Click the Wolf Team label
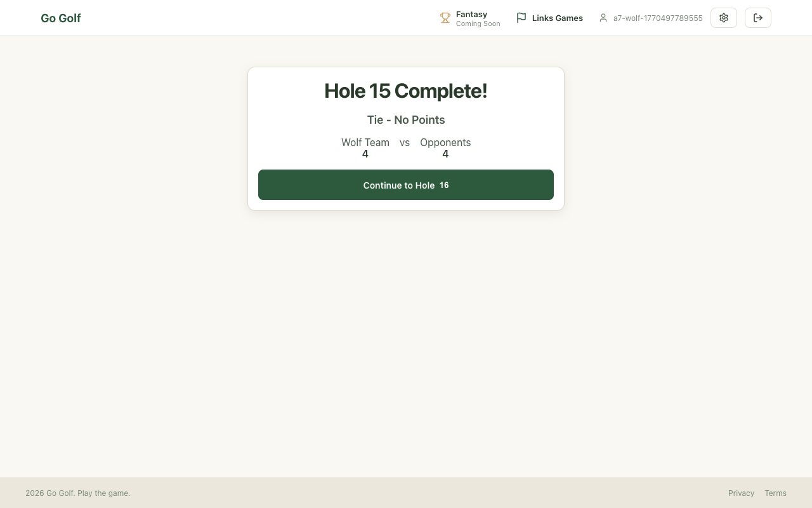This screenshot has height=508, width=812. [x=365, y=142]
